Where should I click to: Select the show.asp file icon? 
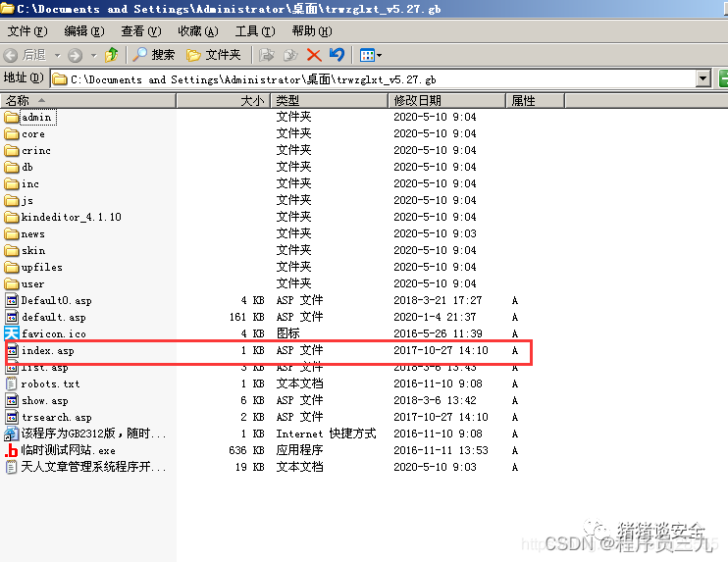click(12, 400)
